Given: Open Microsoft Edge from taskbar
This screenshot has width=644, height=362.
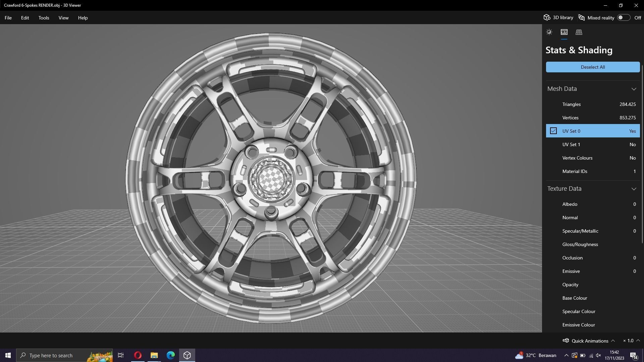Looking at the screenshot, I should pos(170,355).
